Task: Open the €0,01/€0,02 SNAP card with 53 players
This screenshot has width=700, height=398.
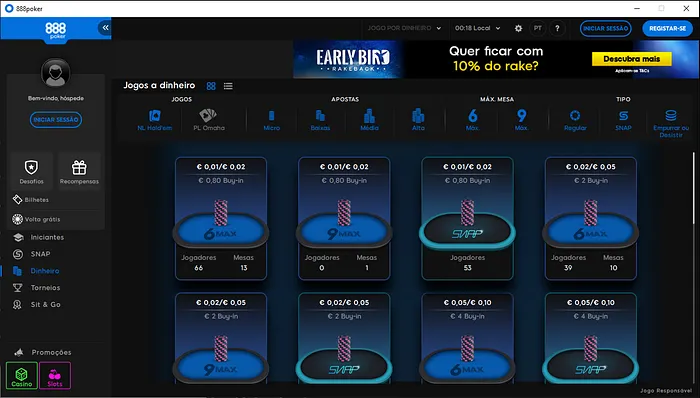Action: click(467, 218)
